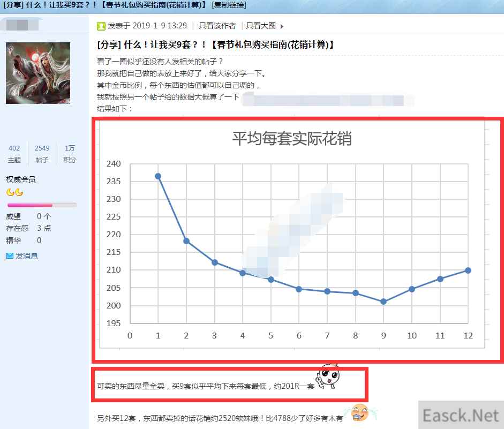
Task: Open the user's 2549 帖子 list
Action: 42,154
